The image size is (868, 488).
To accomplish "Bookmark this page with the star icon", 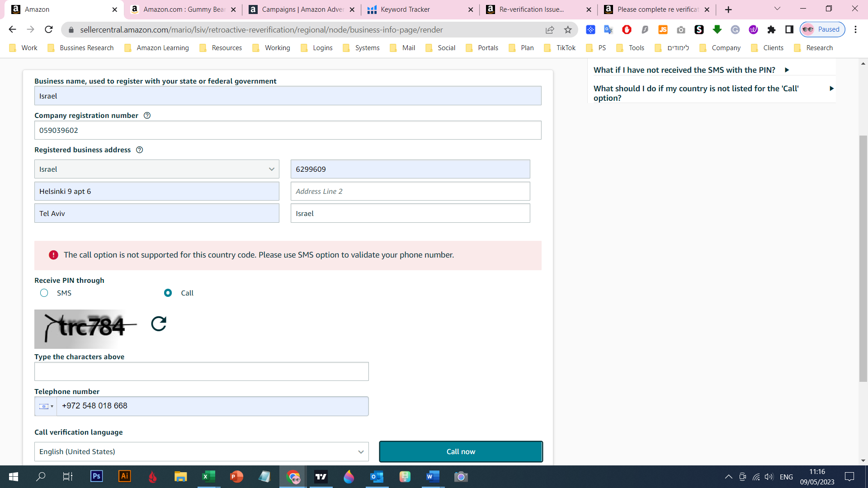I will 568,30.
